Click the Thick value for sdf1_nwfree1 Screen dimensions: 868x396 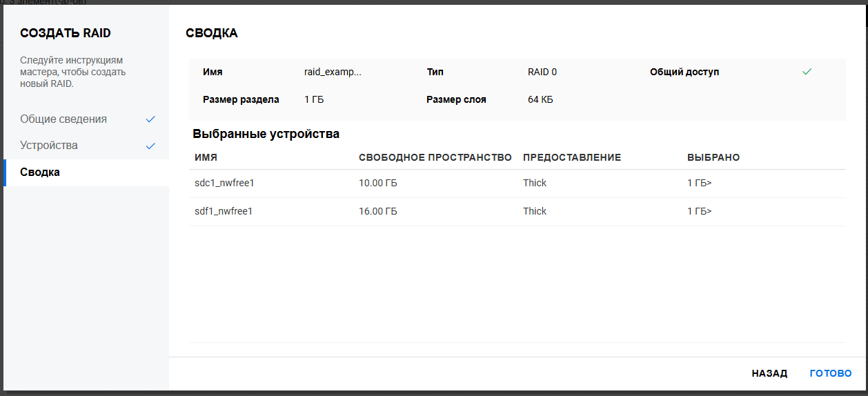pos(535,212)
